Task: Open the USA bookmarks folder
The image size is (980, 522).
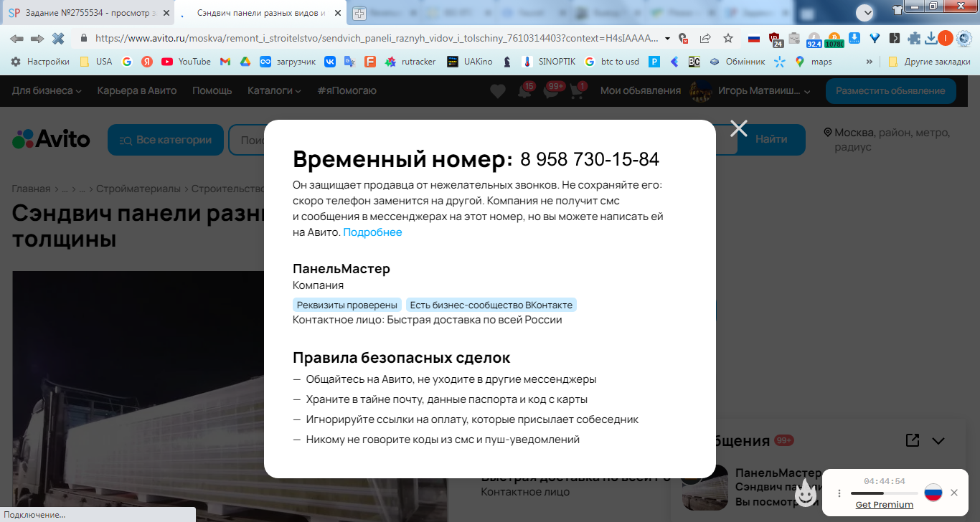Action: tap(96, 62)
